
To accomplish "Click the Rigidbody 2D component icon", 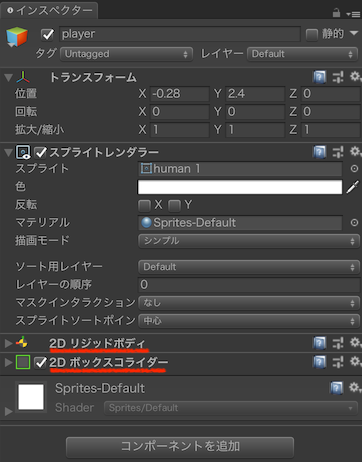I will click(22, 342).
